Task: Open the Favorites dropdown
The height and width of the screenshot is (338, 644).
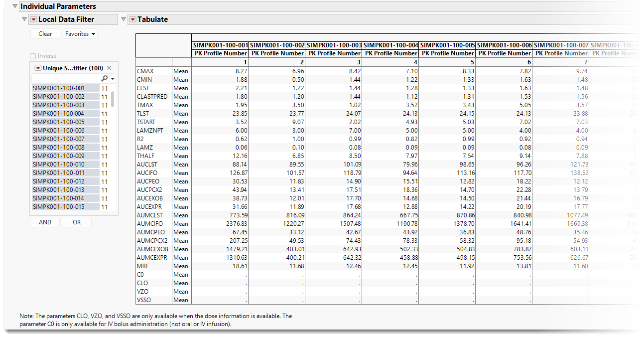Action: coord(80,34)
